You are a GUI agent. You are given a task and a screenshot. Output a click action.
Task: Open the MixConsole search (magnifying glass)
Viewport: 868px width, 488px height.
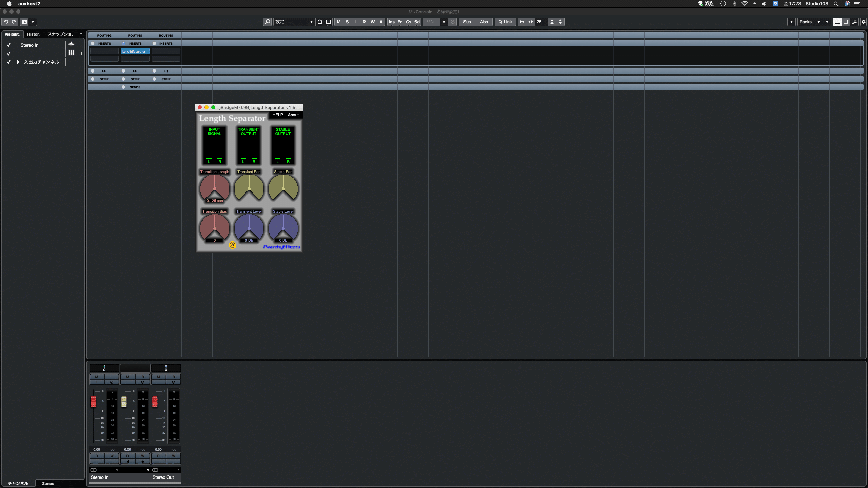point(268,22)
